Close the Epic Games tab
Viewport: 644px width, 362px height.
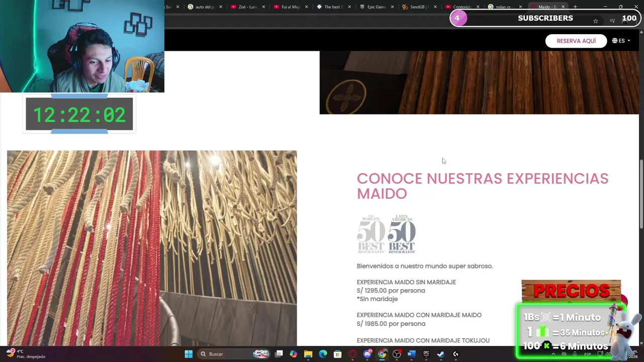[x=392, y=7]
